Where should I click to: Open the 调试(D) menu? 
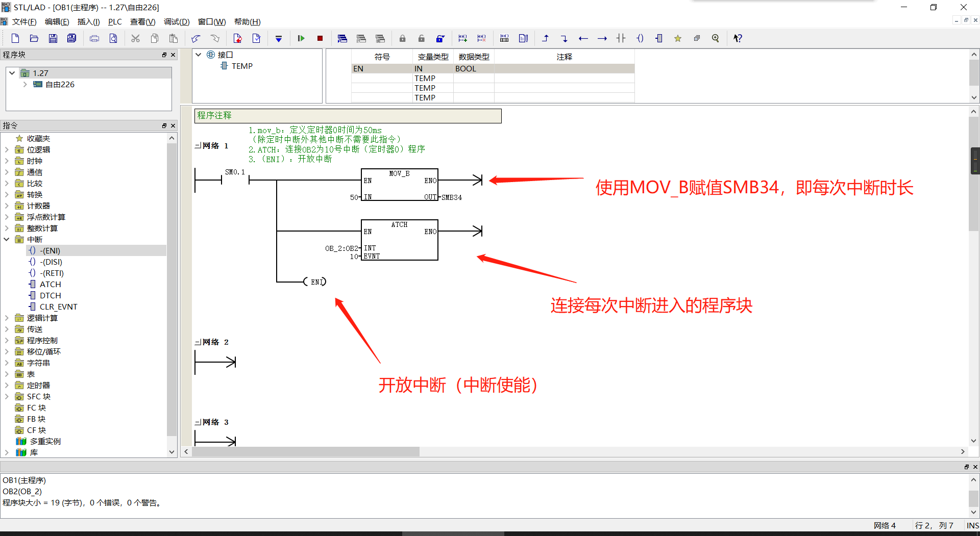coord(177,21)
